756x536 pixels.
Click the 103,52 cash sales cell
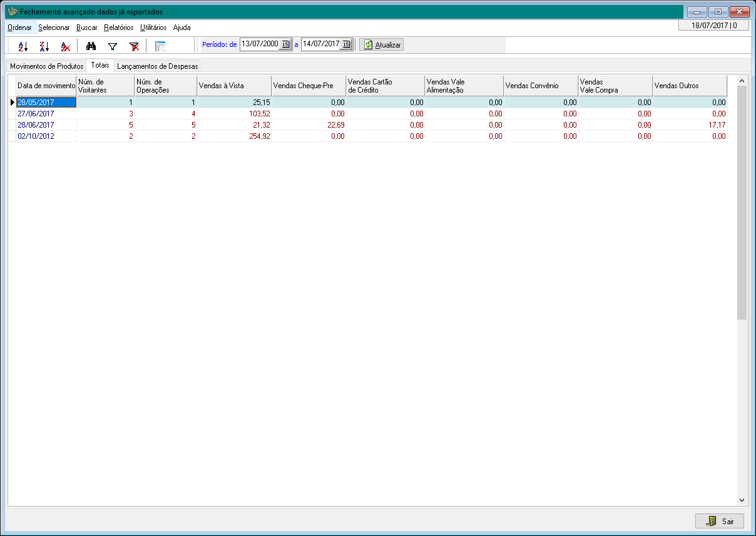[x=235, y=114]
